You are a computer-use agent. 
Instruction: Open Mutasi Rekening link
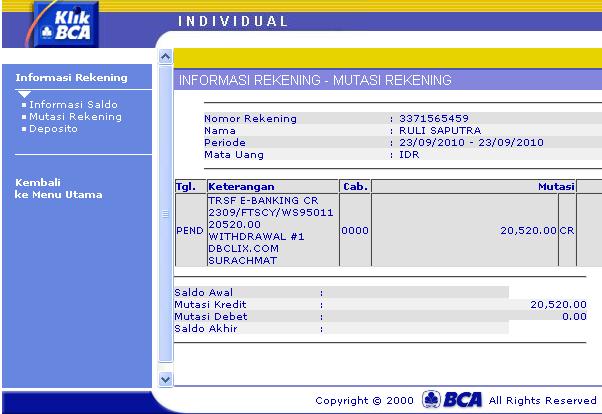pos(76,116)
